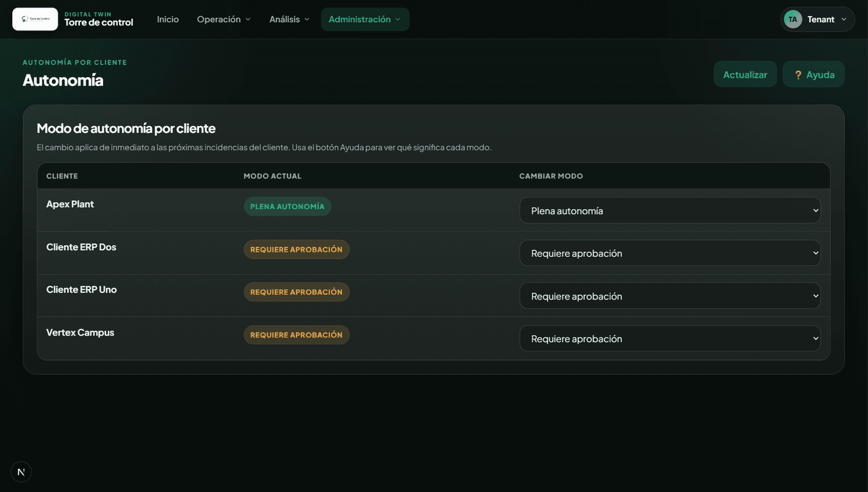This screenshot has width=868, height=492.
Task: Select the Cliente ERP Dos client name
Action: [x=81, y=247]
